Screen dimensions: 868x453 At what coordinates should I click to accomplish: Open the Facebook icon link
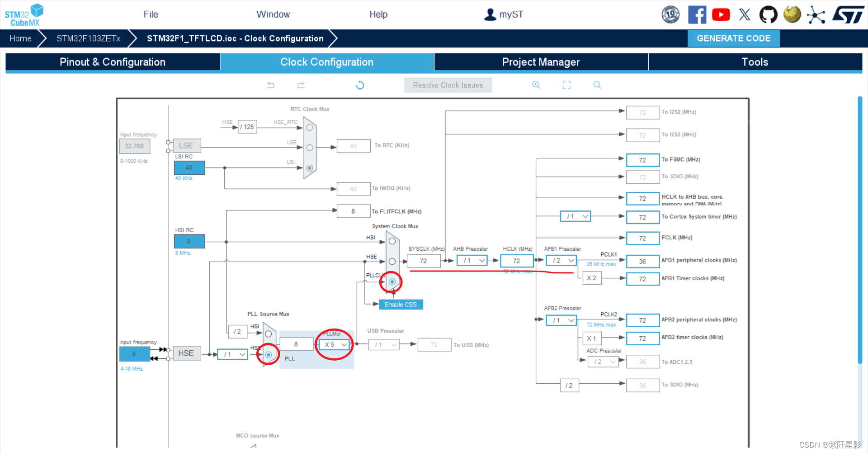(x=697, y=14)
